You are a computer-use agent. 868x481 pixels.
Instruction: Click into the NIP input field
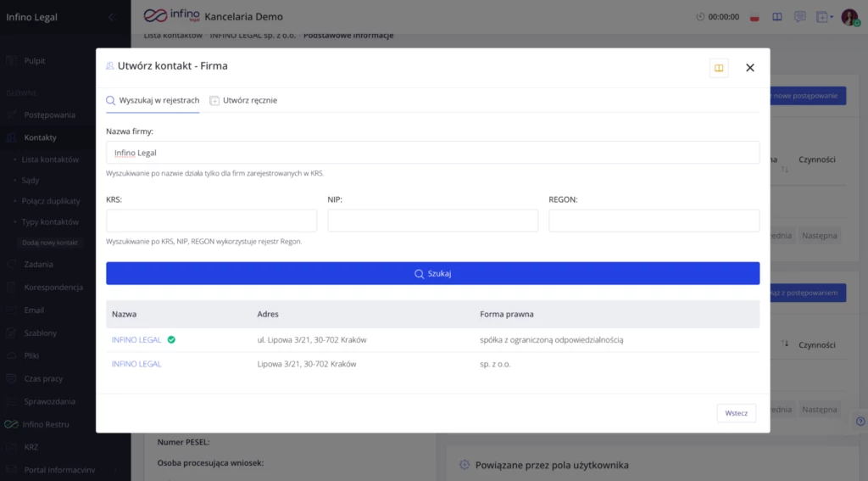pyautogui.click(x=432, y=221)
